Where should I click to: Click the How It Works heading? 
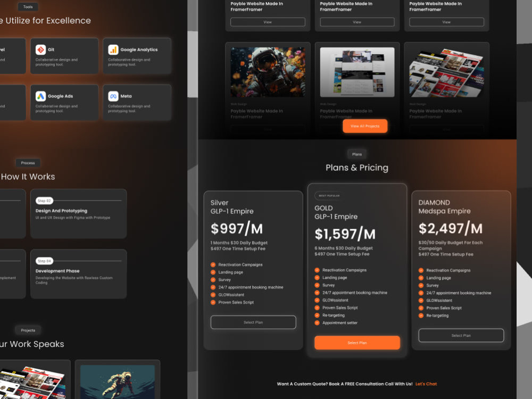pos(28,177)
